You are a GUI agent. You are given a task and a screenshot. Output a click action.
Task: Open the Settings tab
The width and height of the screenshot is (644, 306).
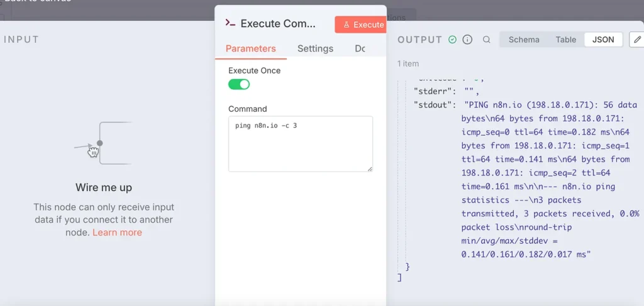click(315, 49)
